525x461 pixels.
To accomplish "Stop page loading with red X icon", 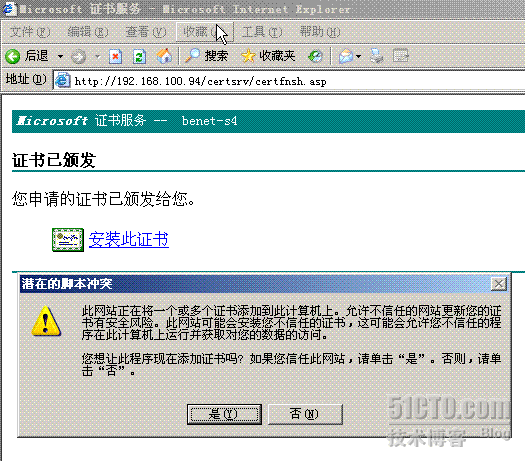I will (115, 56).
